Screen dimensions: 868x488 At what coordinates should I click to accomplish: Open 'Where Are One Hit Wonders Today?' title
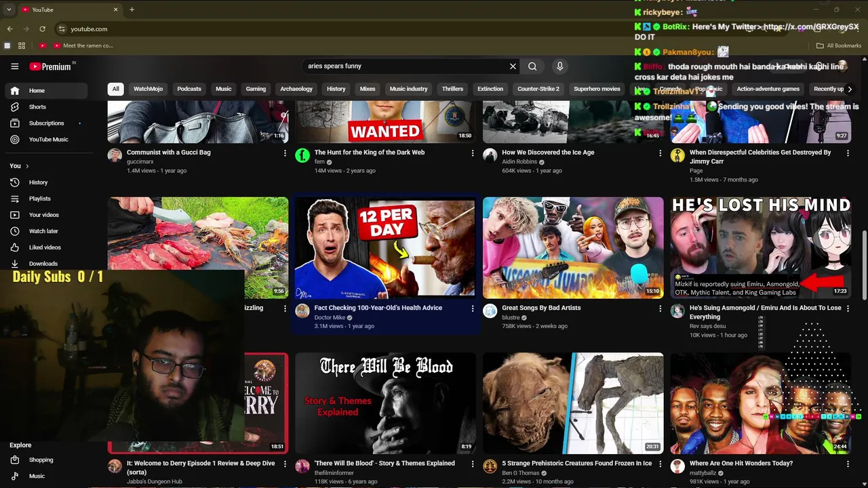coord(741,464)
